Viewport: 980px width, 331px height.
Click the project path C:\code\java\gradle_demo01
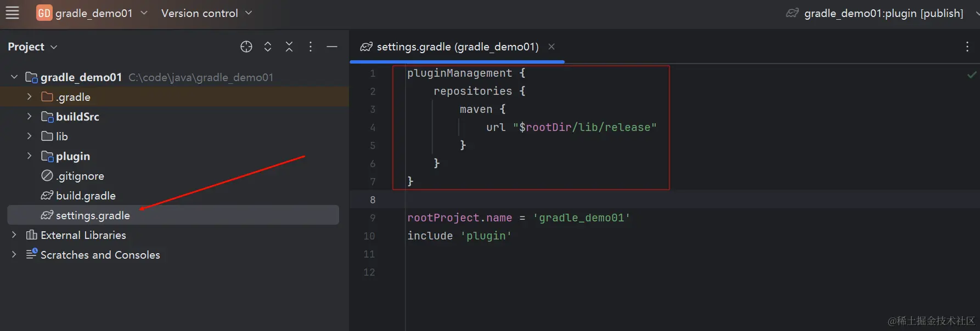pos(201,77)
